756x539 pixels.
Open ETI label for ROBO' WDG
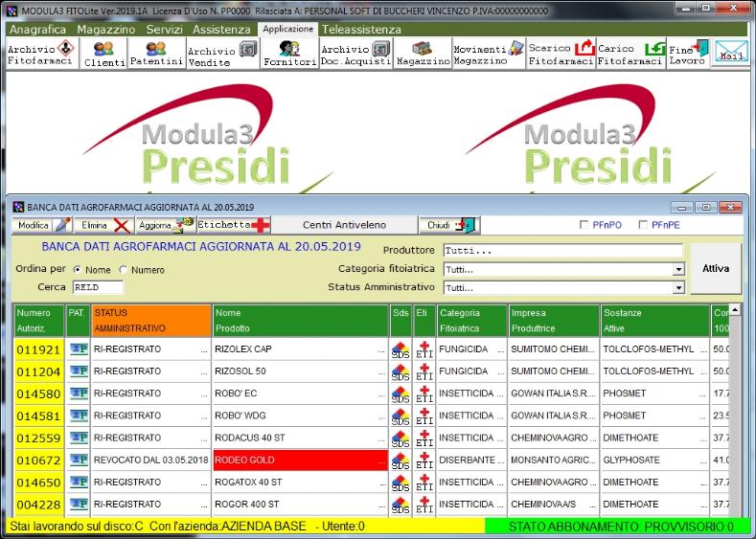point(424,416)
